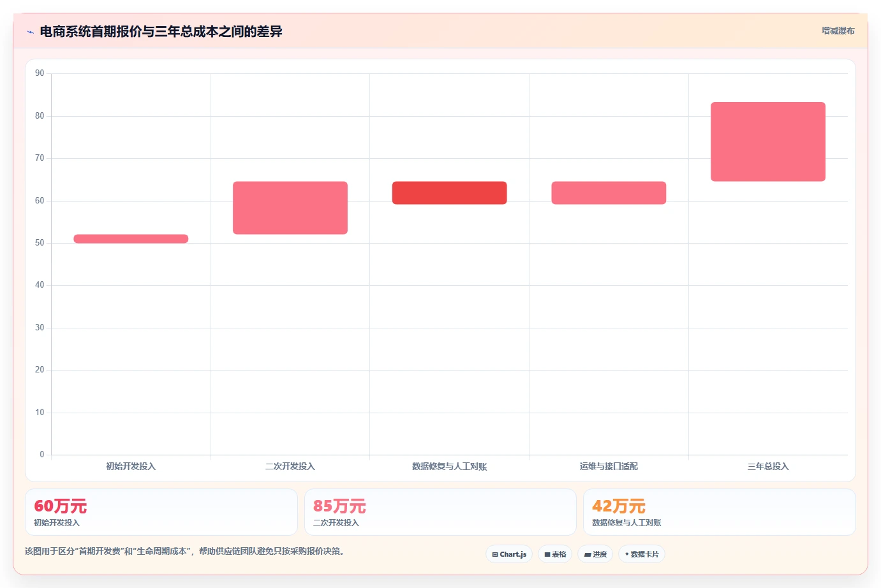Select the 三年总投入 waterfall bar

(x=768, y=142)
